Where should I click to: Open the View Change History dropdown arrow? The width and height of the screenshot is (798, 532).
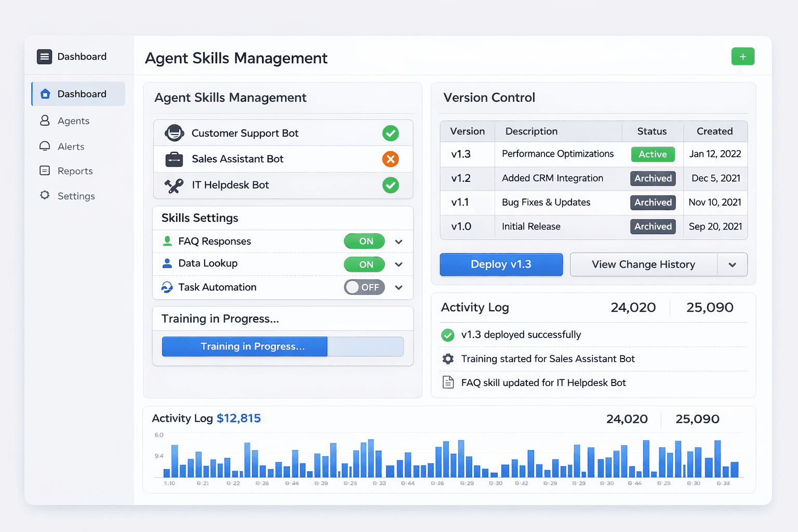click(x=733, y=264)
